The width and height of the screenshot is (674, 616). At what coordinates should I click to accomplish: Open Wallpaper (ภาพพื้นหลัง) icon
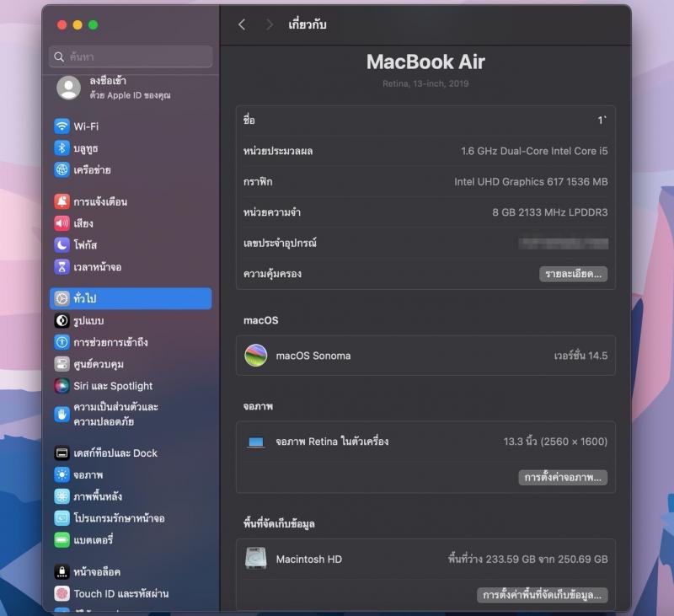[x=62, y=496]
